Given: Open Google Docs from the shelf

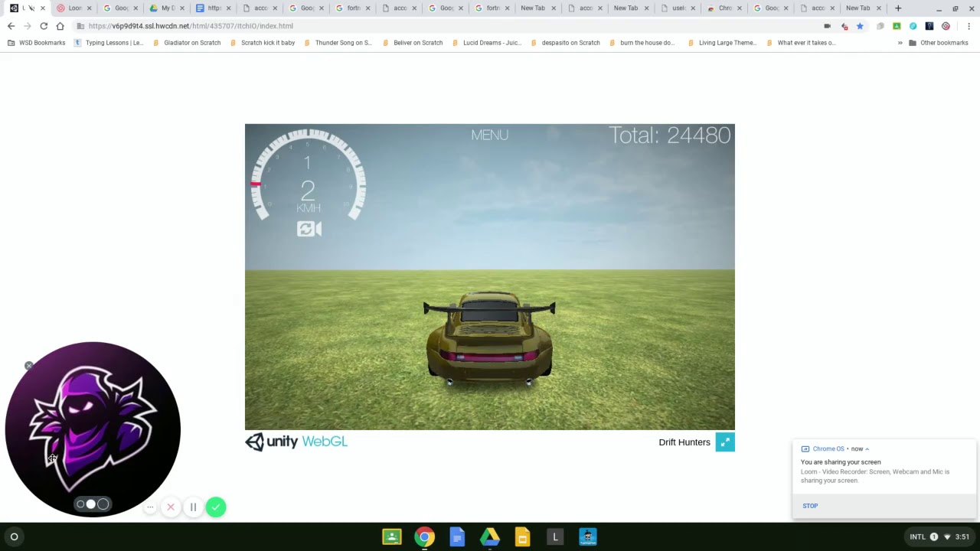Looking at the screenshot, I should click(x=457, y=537).
